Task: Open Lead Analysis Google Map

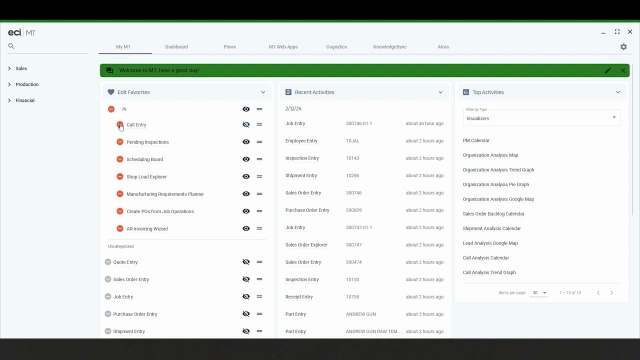Action: pos(490,243)
